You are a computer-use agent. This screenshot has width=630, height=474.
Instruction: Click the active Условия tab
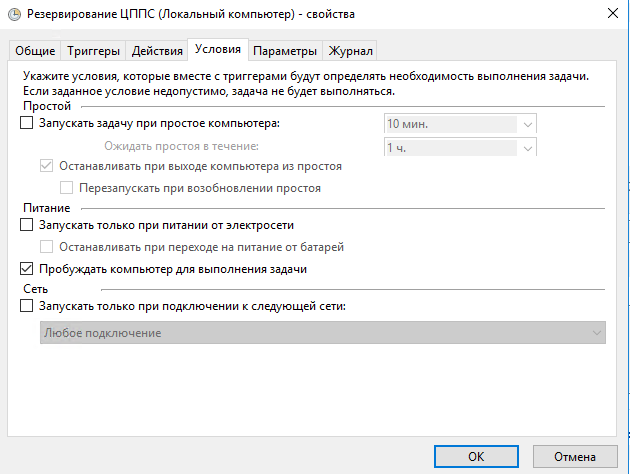[x=218, y=49]
